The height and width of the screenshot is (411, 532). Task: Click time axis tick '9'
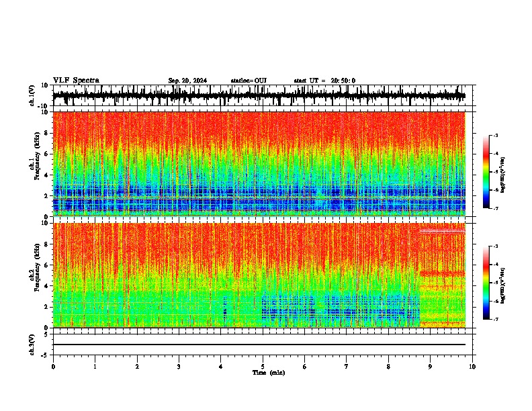point(430,367)
